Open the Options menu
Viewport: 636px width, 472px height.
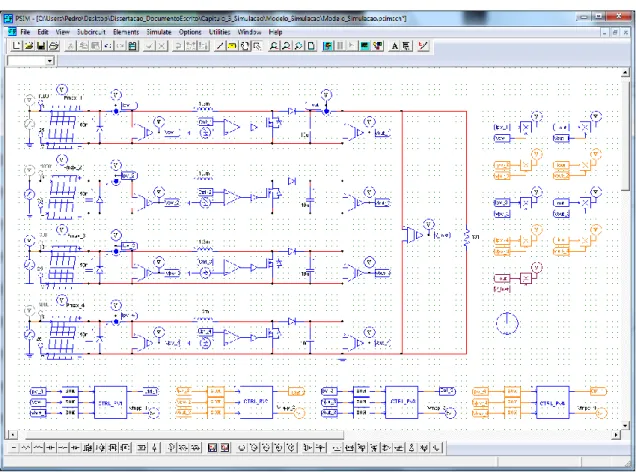[190, 32]
